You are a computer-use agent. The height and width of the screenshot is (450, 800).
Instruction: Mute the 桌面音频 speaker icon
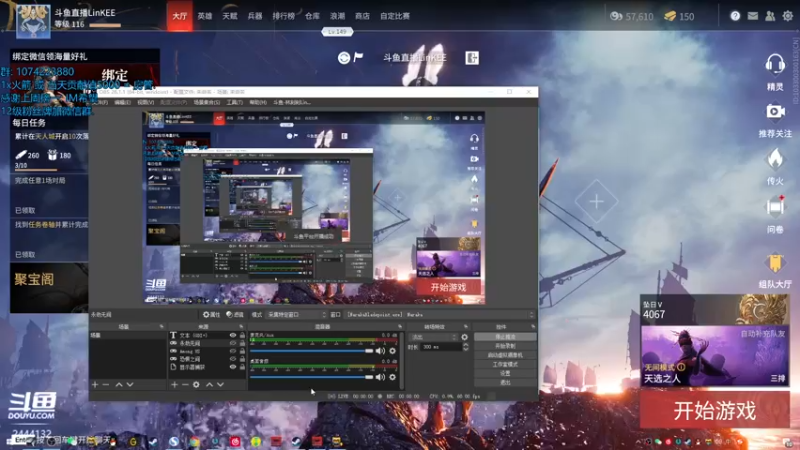pyautogui.click(x=380, y=377)
